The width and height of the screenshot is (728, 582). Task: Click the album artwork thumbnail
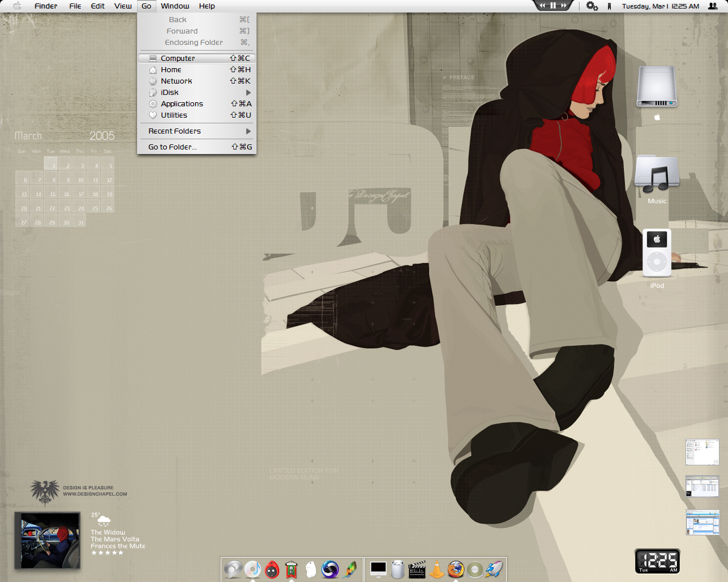47,540
